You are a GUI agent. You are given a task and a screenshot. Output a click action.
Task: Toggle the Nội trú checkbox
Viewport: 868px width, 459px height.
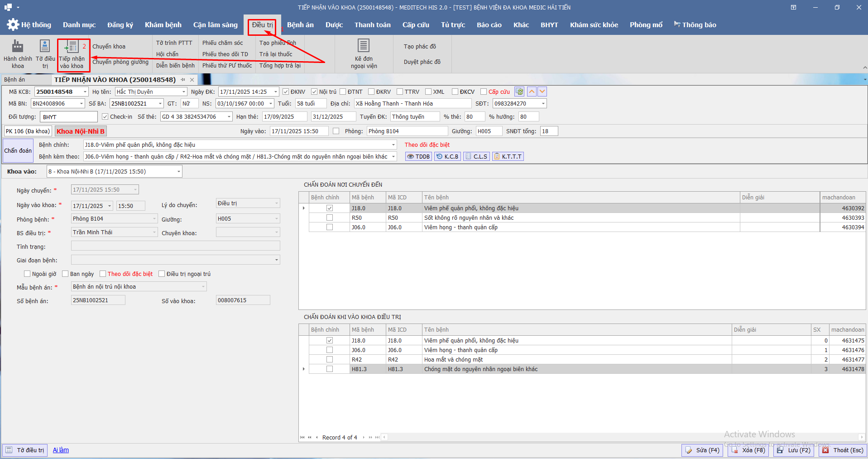click(x=314, y=92)
